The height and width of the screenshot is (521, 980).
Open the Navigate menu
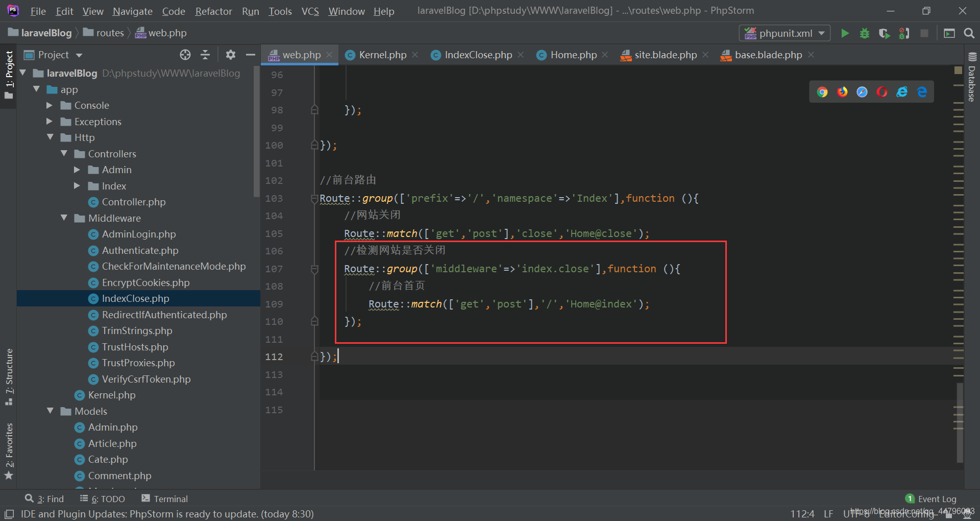(x=132, y=11)
